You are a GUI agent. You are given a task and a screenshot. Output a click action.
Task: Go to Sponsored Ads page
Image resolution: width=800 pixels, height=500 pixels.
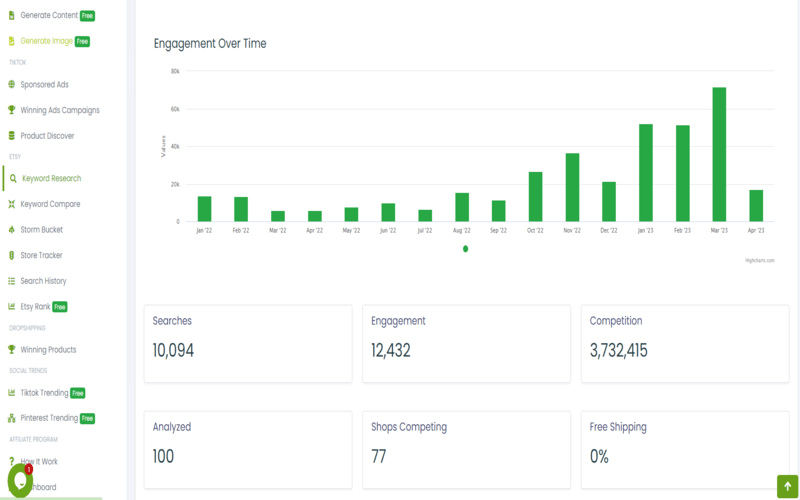44,85
